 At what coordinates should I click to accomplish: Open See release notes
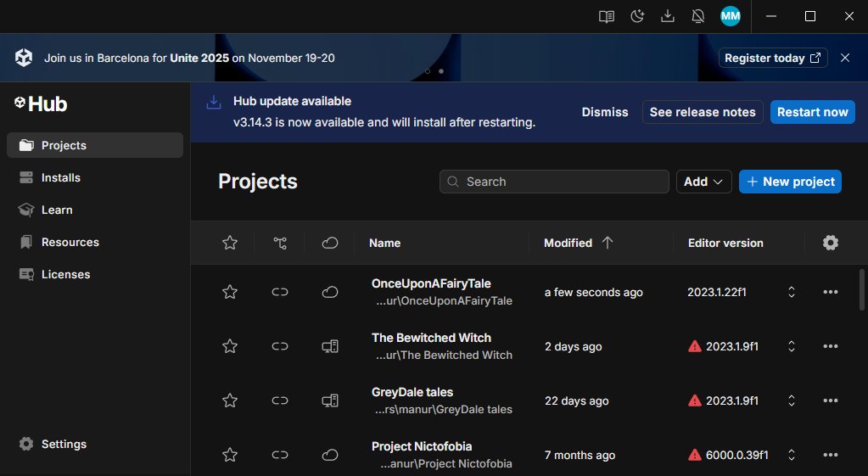coord(703,112)
